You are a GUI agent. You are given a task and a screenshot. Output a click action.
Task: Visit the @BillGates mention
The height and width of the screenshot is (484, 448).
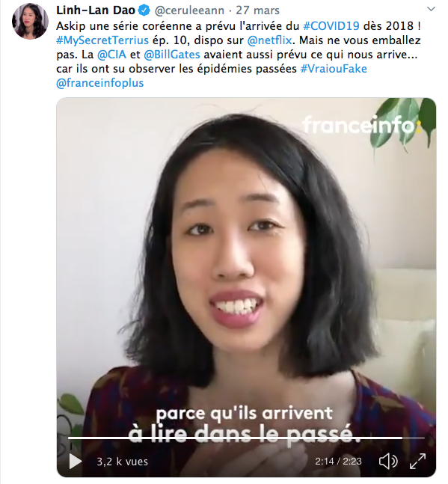click(x=172, y=55)
